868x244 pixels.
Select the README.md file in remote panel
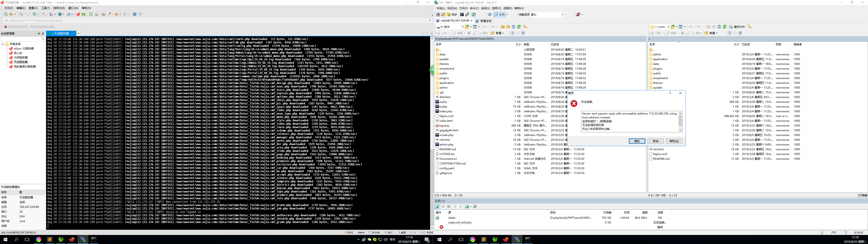coord(661,159)
